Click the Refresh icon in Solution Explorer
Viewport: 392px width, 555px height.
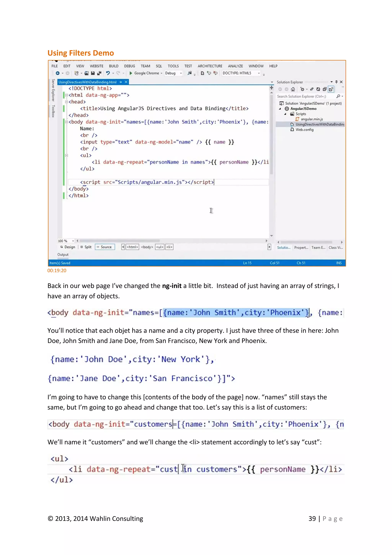(318, 89)
